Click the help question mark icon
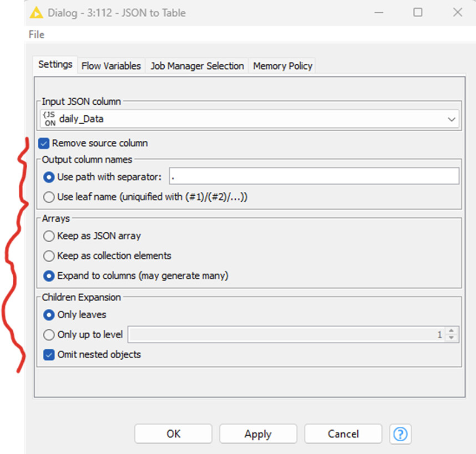This screenshot has height=454, width=476. tap(400, 434)
